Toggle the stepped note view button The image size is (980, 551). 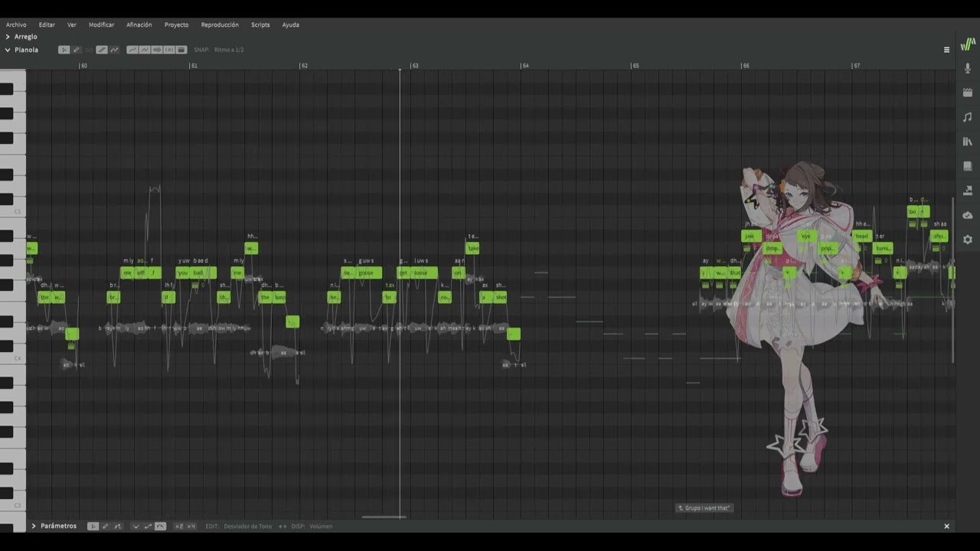[102, 50]
